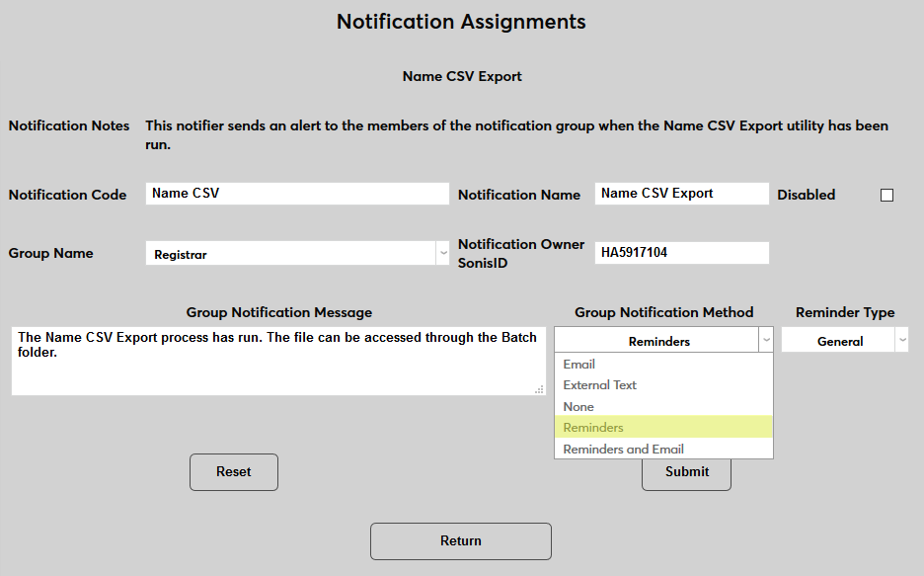Screen dimensions: 924x576
Task: Tick the Disabled checkbox
Action: [886, 196]
